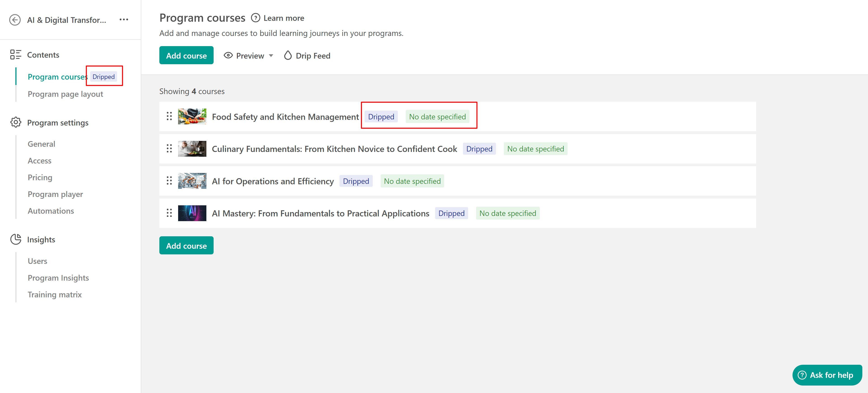Click the AI Mastery course drag handle
Image resolution: width=868 pixels, height=393 pixels.
pos(169,213)
